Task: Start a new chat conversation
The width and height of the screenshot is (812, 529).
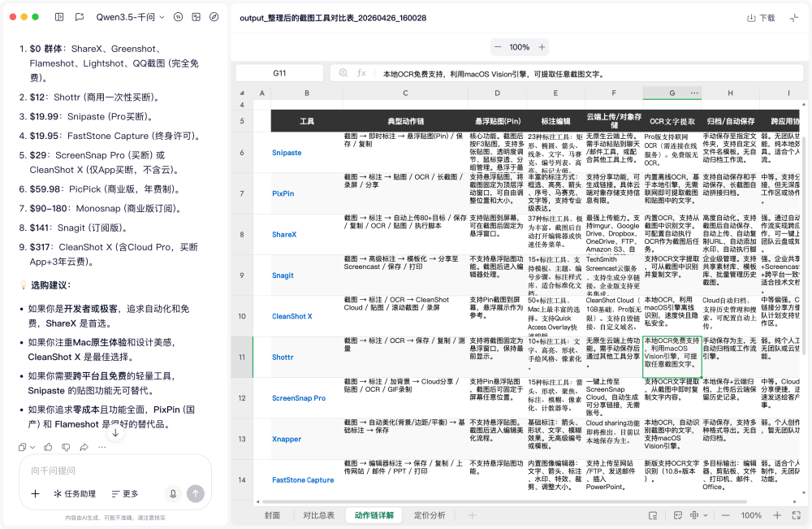Action: pos(80,17)
